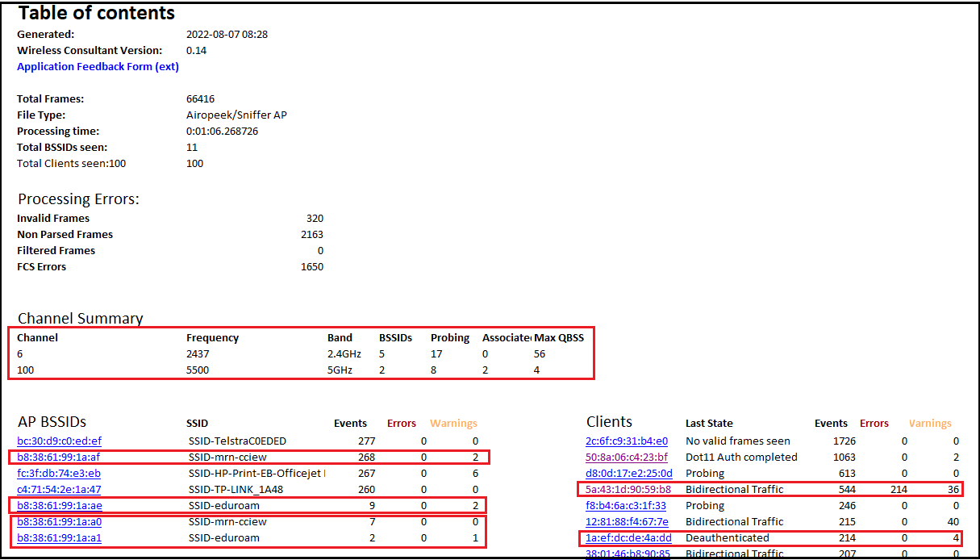Open BSSID b8:38:61:99:1a:a1 link
The width and height of the screenshot is (980, 560).
pos(59,537)
